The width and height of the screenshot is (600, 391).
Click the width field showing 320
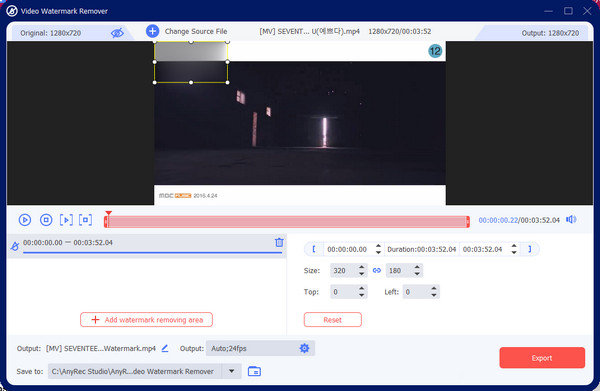tap(344, 270)
